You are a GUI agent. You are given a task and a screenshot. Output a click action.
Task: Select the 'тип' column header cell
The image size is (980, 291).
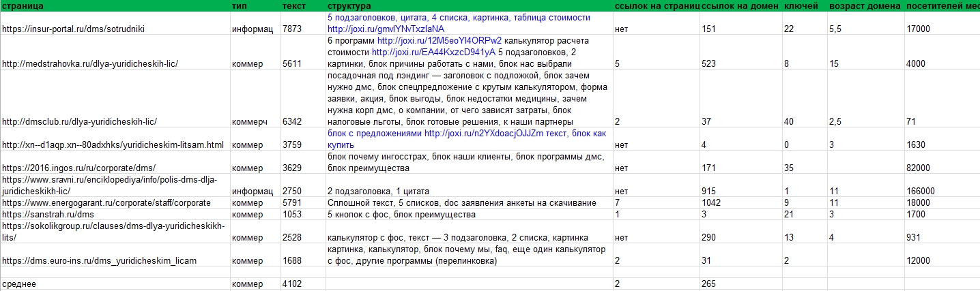point(255,5)
